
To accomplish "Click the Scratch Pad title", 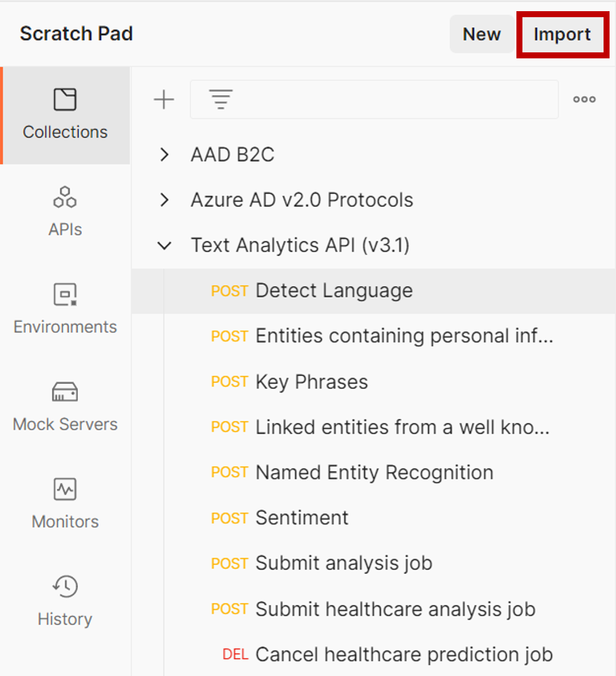I will [76, 33].
